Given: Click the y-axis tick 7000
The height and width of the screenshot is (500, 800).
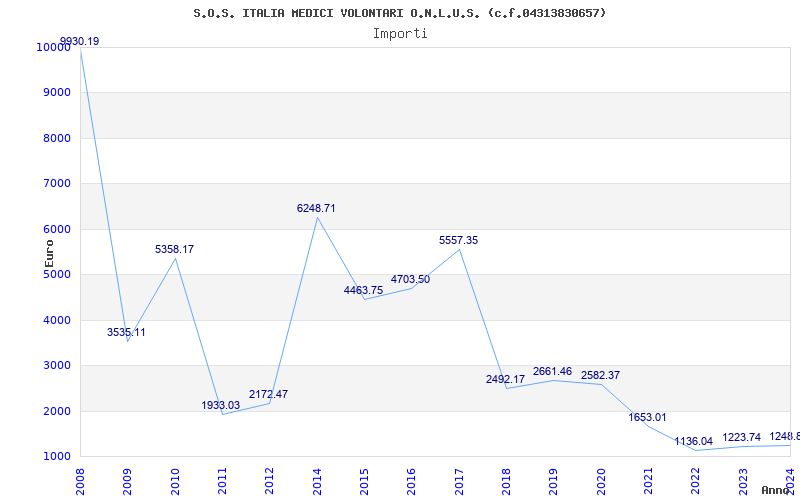Looking at the screenshot, I should click(x=57, y=183).
